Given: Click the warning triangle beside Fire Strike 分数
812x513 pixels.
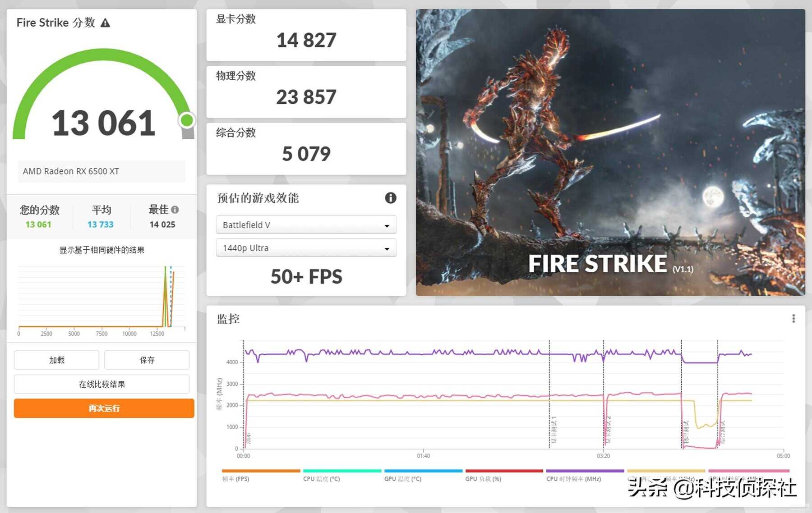Looking at the screenshot, I should tap(105, 23).
